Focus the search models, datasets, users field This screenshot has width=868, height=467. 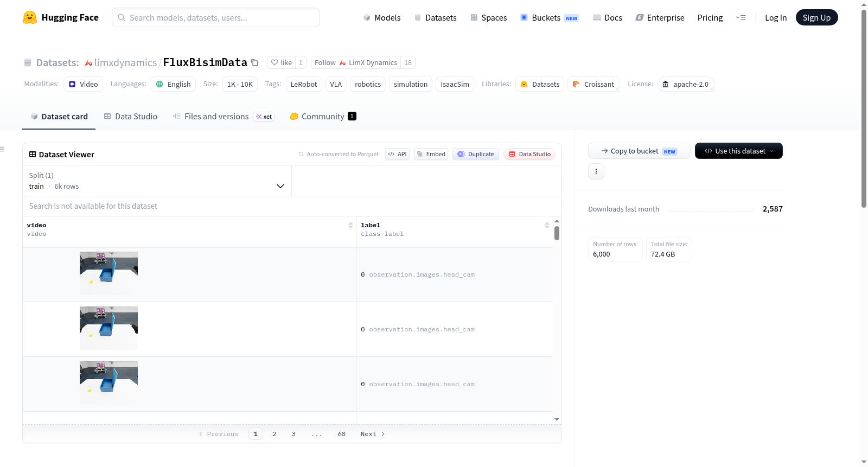[216, 17]
